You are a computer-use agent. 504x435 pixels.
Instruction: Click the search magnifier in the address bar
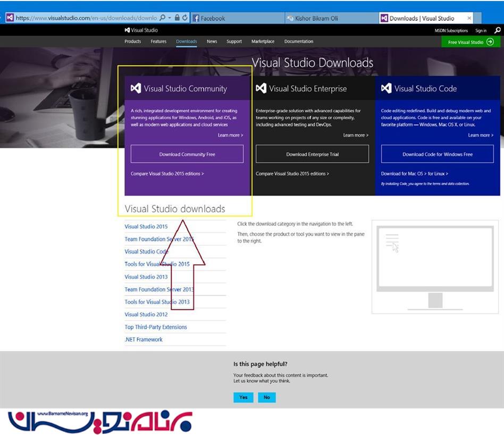pyautogui.click(x=163, y=18)
